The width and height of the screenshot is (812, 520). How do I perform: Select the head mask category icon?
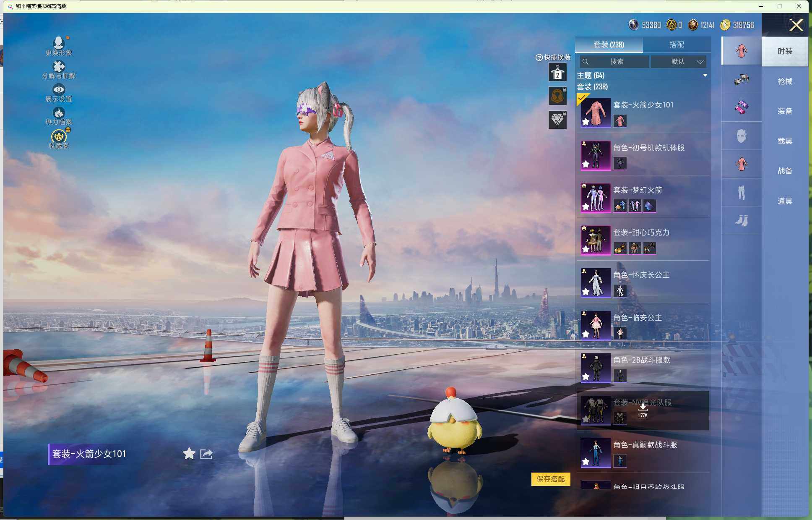(741, 136)
